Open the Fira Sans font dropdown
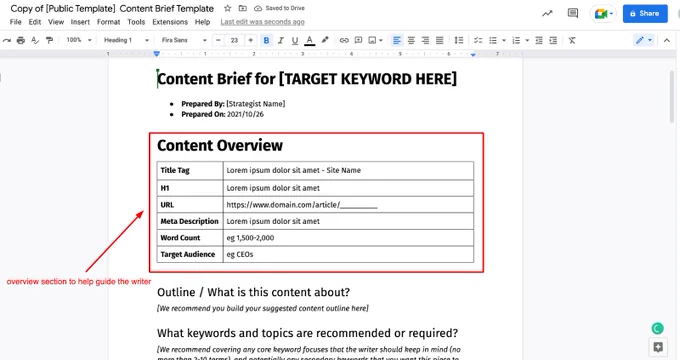This screenshot has width=680, height=360. (x=184, y=40)
